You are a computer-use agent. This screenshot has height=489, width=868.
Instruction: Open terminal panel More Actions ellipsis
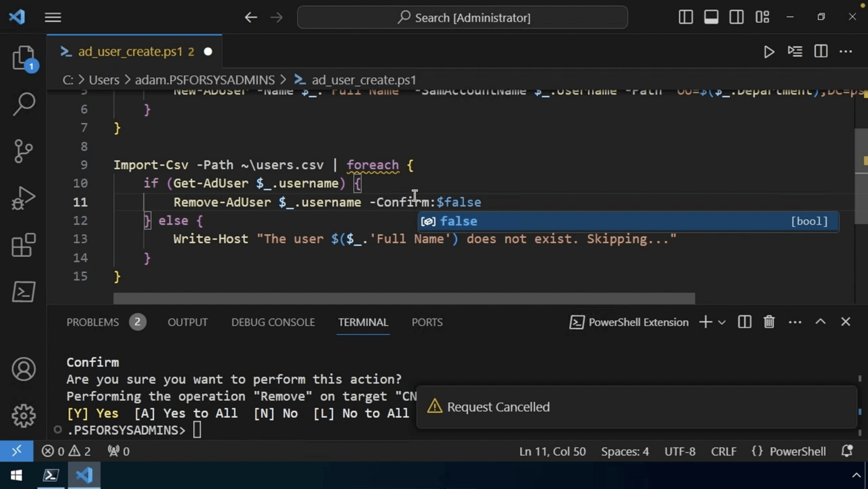[x=795, y=322]
